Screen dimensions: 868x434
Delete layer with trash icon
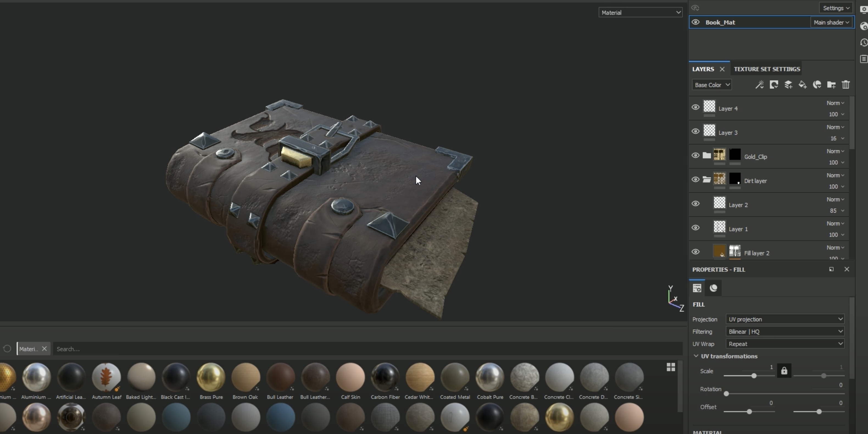point(846,85)
